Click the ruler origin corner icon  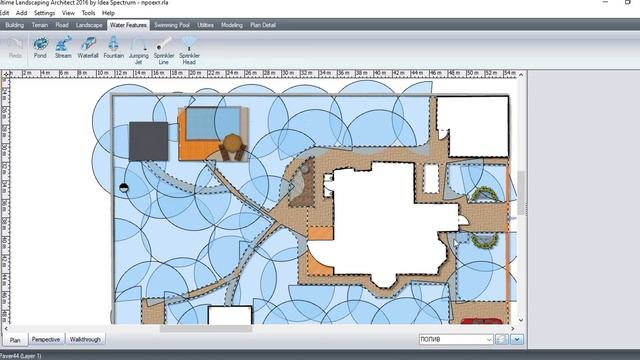[x=6, y=74]
